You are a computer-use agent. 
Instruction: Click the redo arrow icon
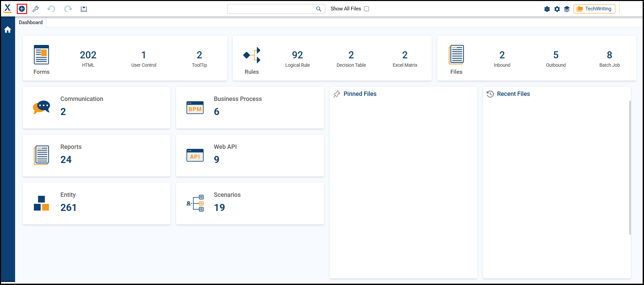(x=68, y=9)
